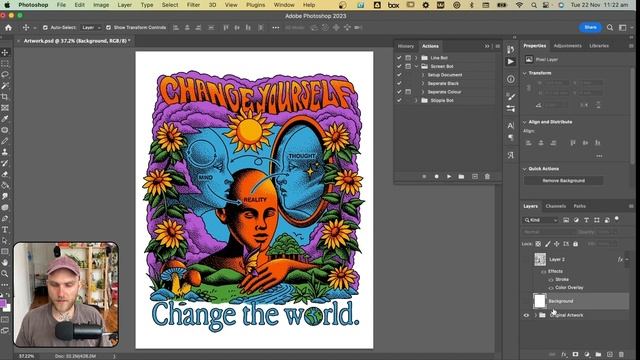Select the Move tool in the toolbox

point(5,53)
